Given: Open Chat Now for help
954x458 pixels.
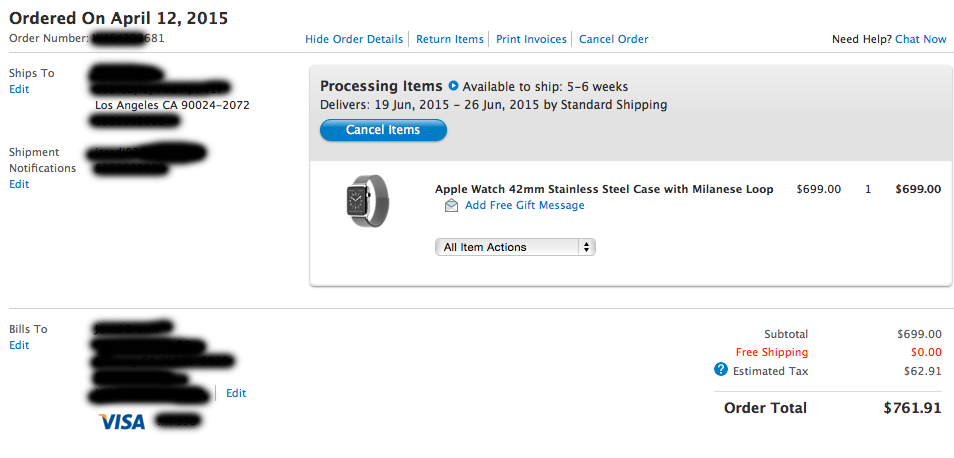Looking at the screenshot, I should click(920, 39).
